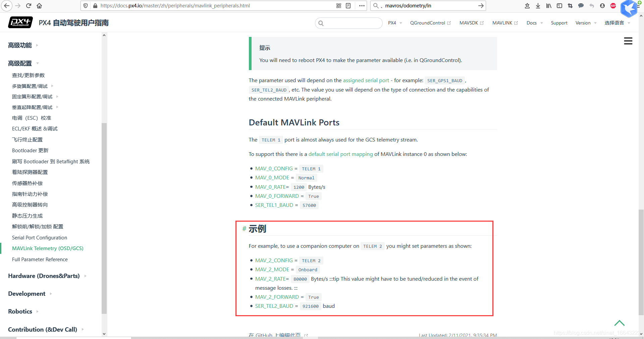Expand Hardware (Drones&Parts) section
This screenshot has height=339, width=644.
click(x=47, y=276)
